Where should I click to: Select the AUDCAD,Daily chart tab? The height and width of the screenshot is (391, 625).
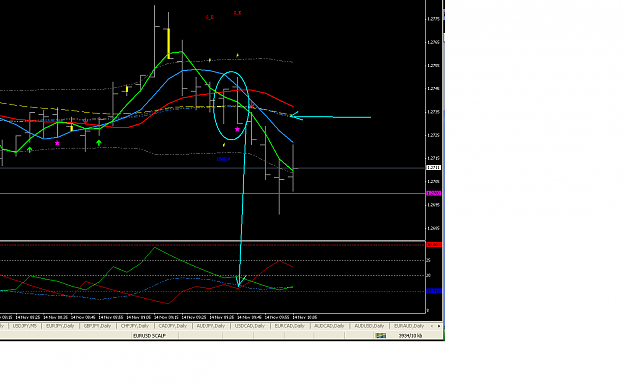(x=329, y=326)
